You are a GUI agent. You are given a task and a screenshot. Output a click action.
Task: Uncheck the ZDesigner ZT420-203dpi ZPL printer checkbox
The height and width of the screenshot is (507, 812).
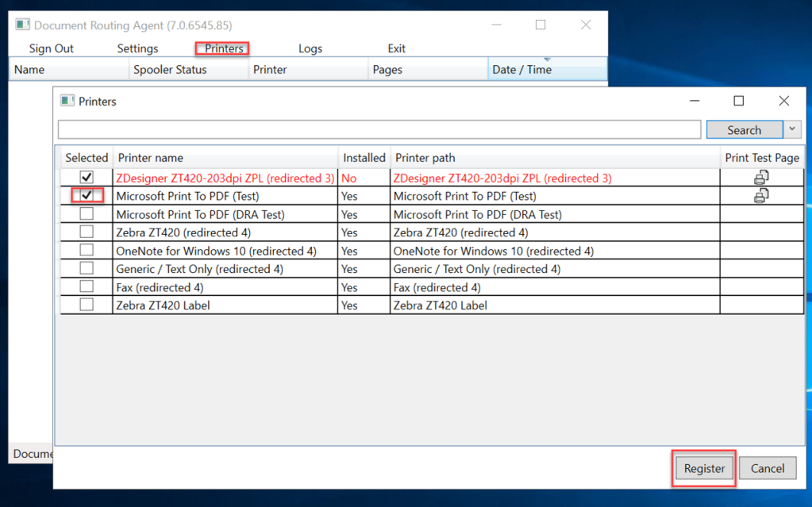click(x=87, y=178)
